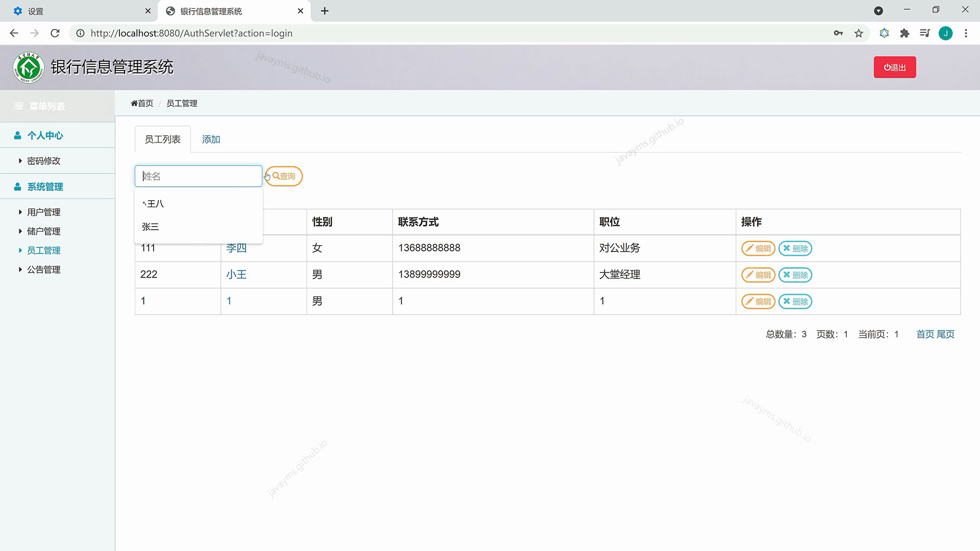Click the saved password key icon
This screenshot has width=980, height=551.
[838, 33]
